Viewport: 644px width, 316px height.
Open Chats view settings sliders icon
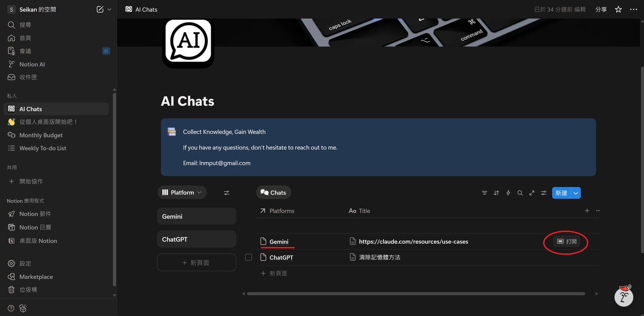pos(544,193)
